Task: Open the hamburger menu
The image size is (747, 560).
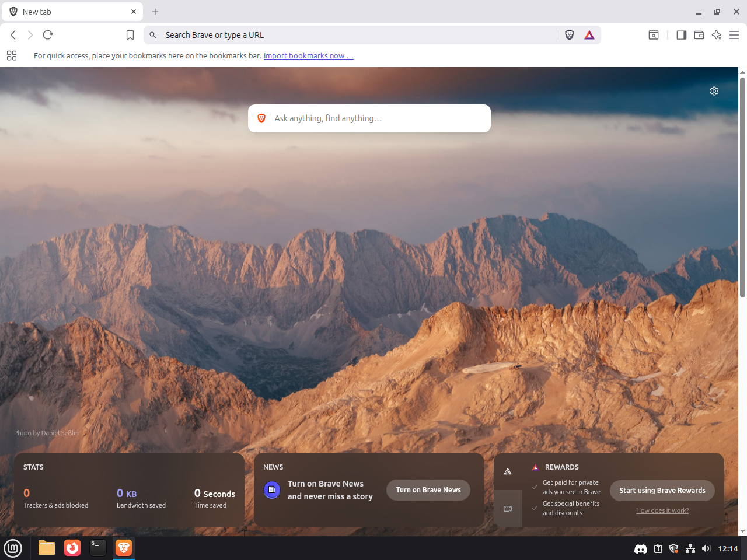Action: 735,35
